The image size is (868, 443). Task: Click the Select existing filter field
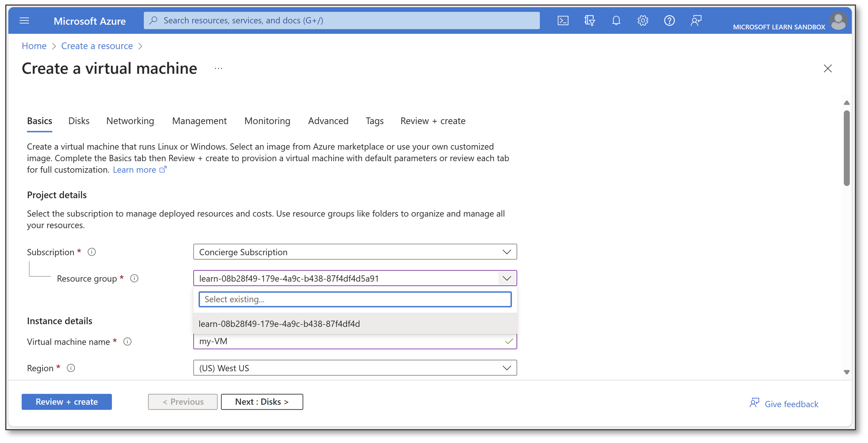click(x=355, y=299)
